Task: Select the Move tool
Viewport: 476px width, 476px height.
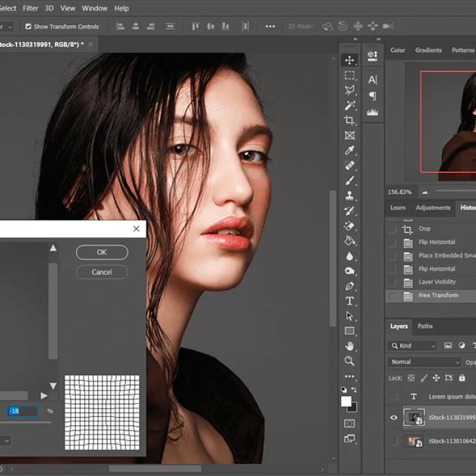Action: [349, 60]
